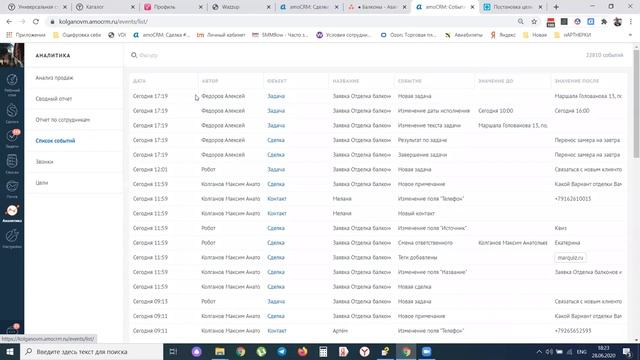Open Chrome three-dot menu

coord(631,22)
